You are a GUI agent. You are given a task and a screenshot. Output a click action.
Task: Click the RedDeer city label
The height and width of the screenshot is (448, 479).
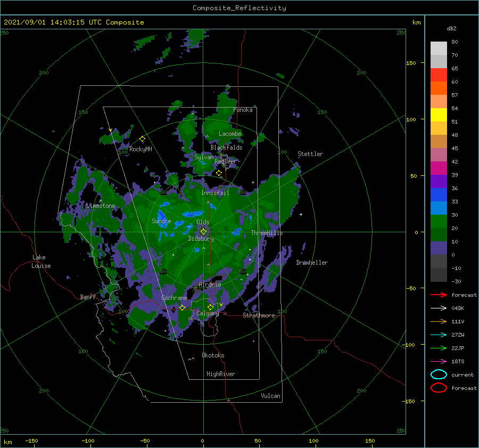[226, 161]
